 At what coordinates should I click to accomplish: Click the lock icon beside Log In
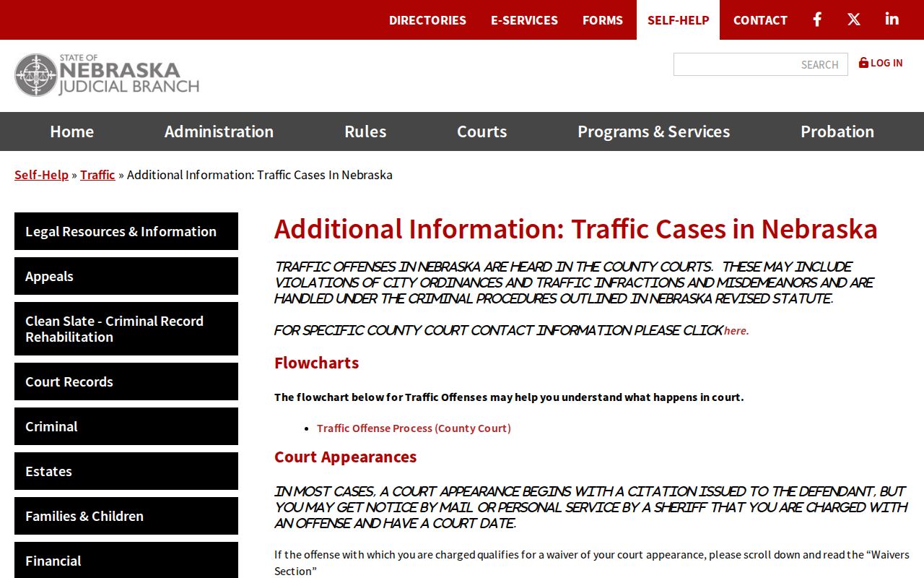[x=863, y=63]
